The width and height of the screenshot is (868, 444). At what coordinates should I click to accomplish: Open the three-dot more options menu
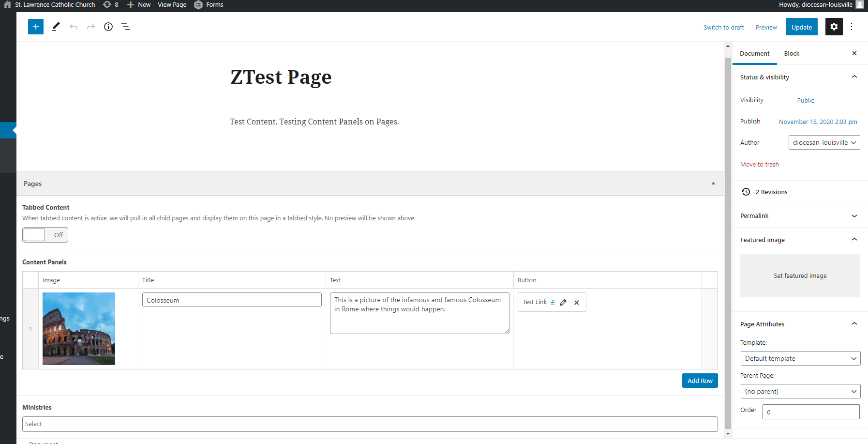tap(852, 27)
